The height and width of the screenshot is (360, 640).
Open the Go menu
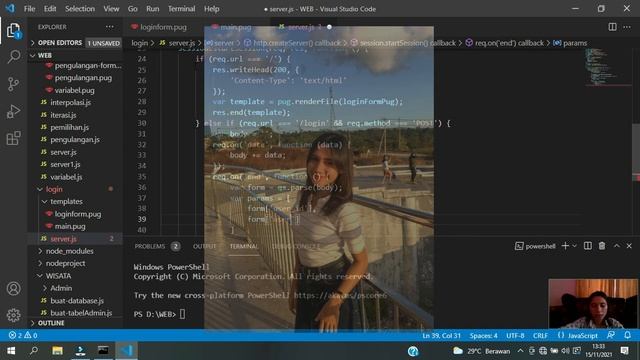pyautogui.click(x=133, y=9)
